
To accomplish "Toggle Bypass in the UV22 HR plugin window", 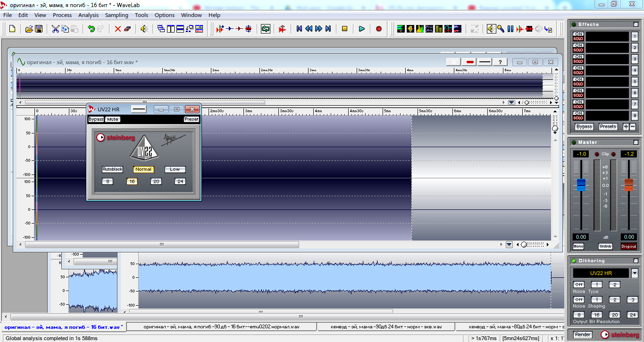I will click(x=96, y=119).
